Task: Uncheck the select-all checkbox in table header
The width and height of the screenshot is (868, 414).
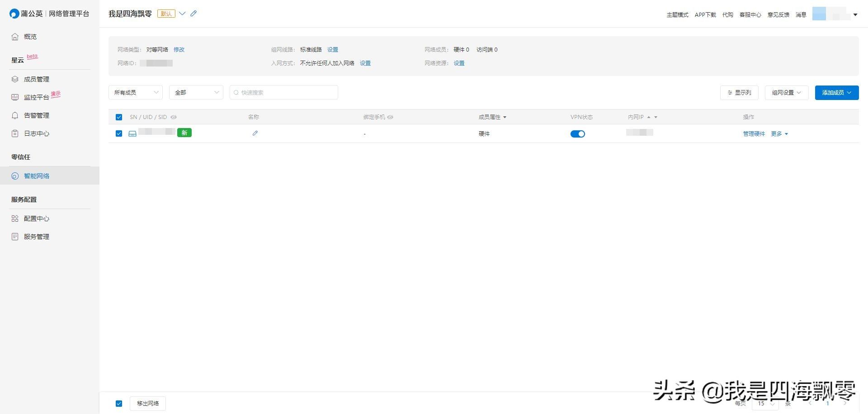Action: tap(119, 117)
